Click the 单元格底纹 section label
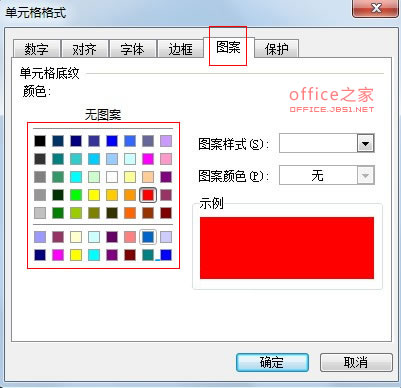401x388 pixels. coord(49,73)
